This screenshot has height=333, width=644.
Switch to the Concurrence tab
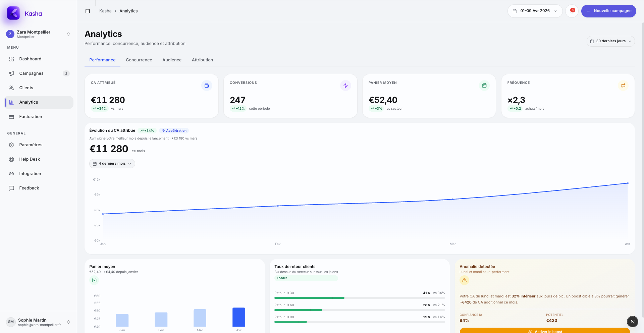coord(139,60)
